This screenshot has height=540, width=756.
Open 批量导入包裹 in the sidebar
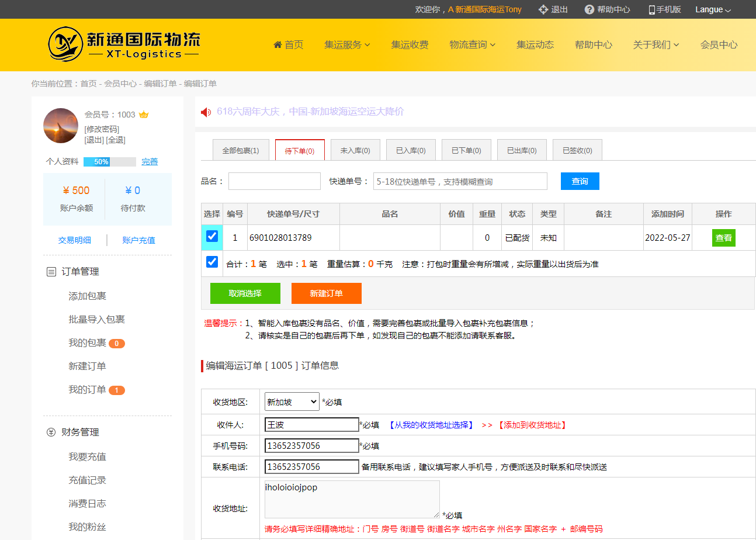pos(97,320)
